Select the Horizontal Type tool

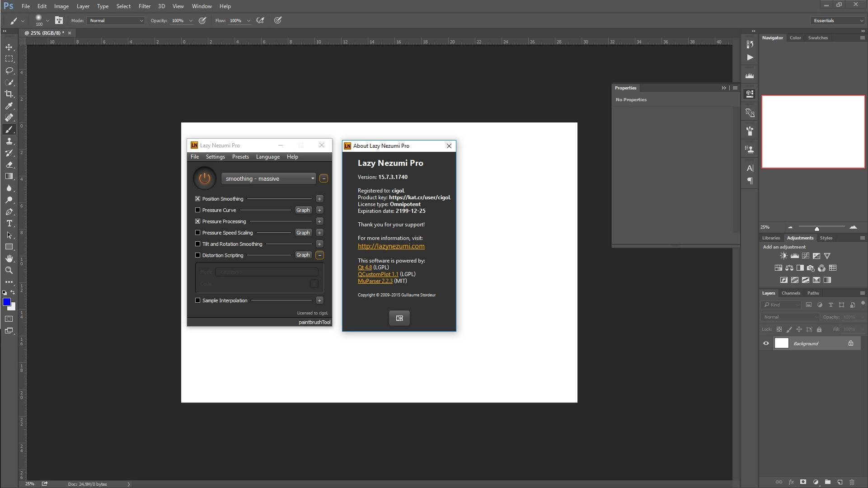coord(9,223)
